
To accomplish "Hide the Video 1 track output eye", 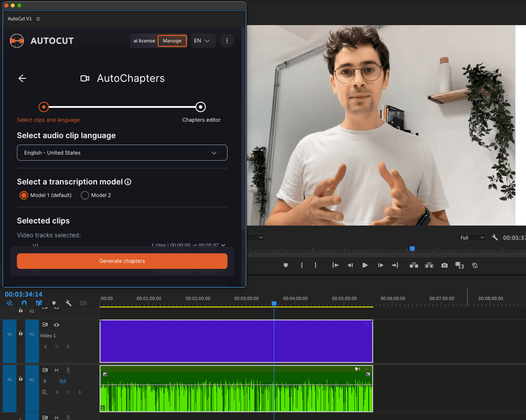I will (x=56, y=325).
